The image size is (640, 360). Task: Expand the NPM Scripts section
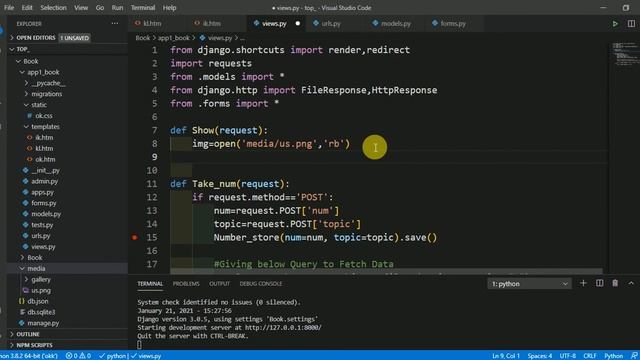pyautogui.click(x=34, y=345)
